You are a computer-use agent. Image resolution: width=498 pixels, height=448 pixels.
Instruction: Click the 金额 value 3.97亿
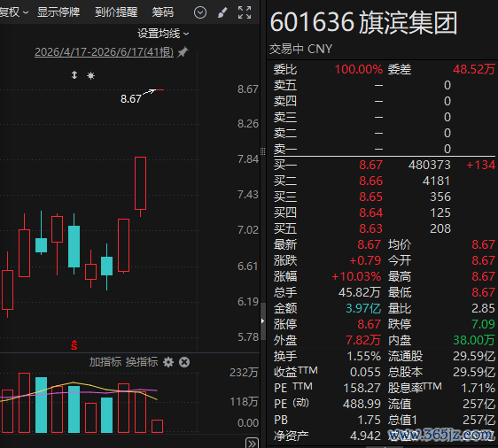(x=363, y=308)
